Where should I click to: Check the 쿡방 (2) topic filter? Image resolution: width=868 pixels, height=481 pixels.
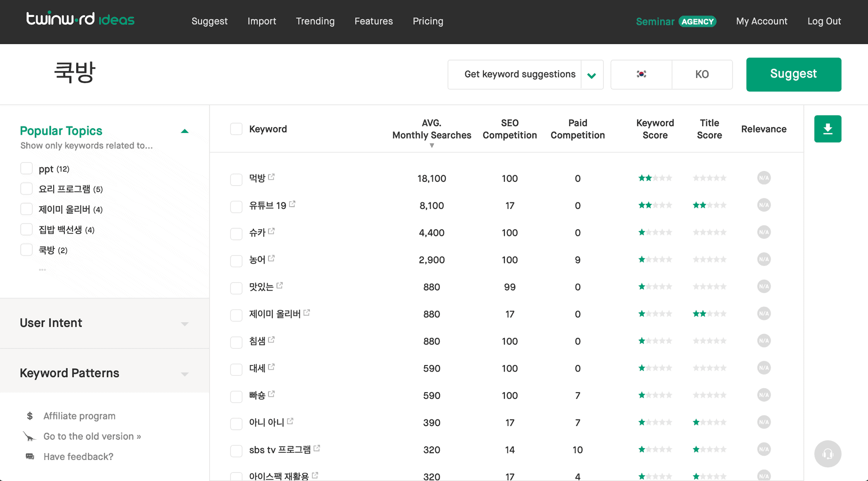[26, 249]
